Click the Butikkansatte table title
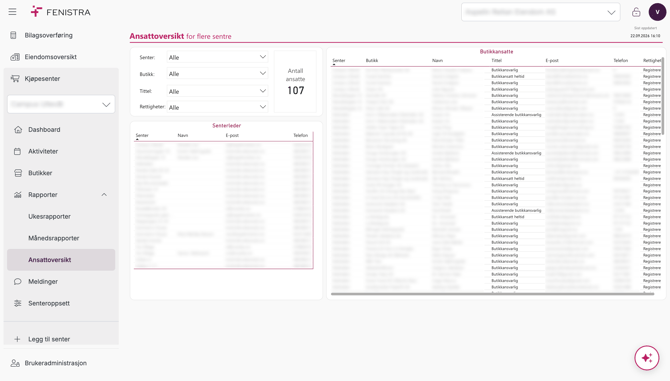 (496, 52)
